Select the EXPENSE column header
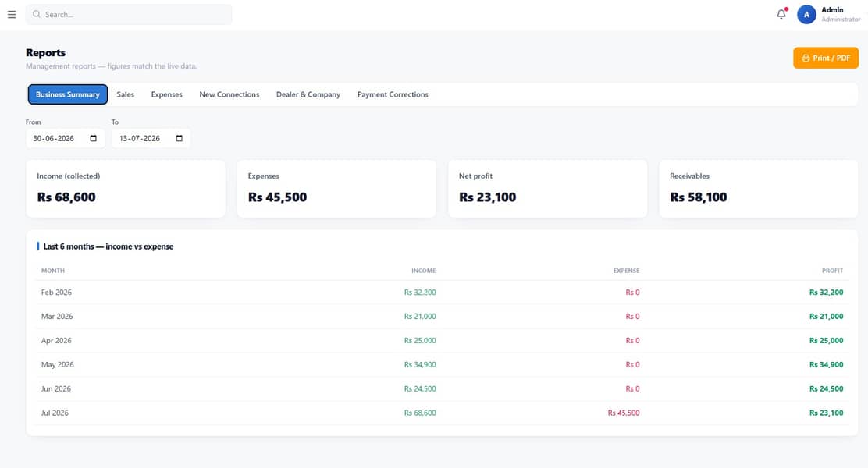Image resolution: width=868 pixels, height=468 pixels. pyautogui.click(x=626, y=271)
